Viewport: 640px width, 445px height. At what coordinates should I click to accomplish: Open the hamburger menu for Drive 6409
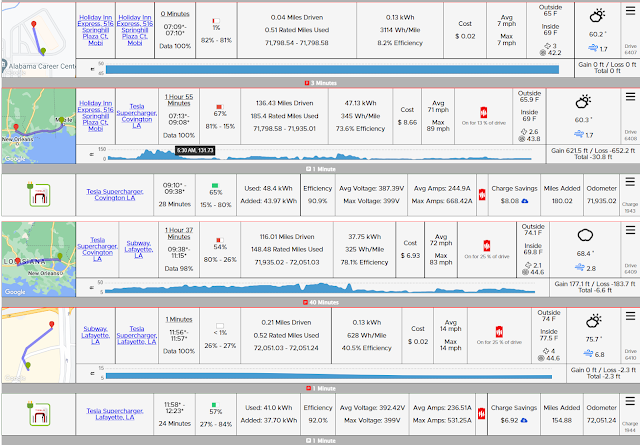[x=630, y=230]
